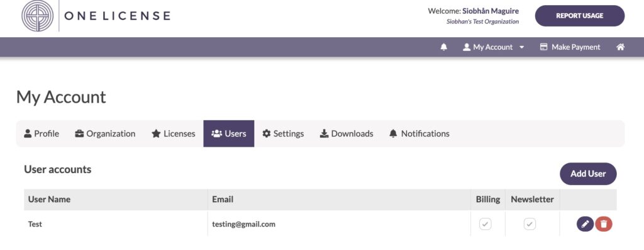Click the gear icon on the Settings tab
This screenshot has width=644, height=250.
click(267, 134)
